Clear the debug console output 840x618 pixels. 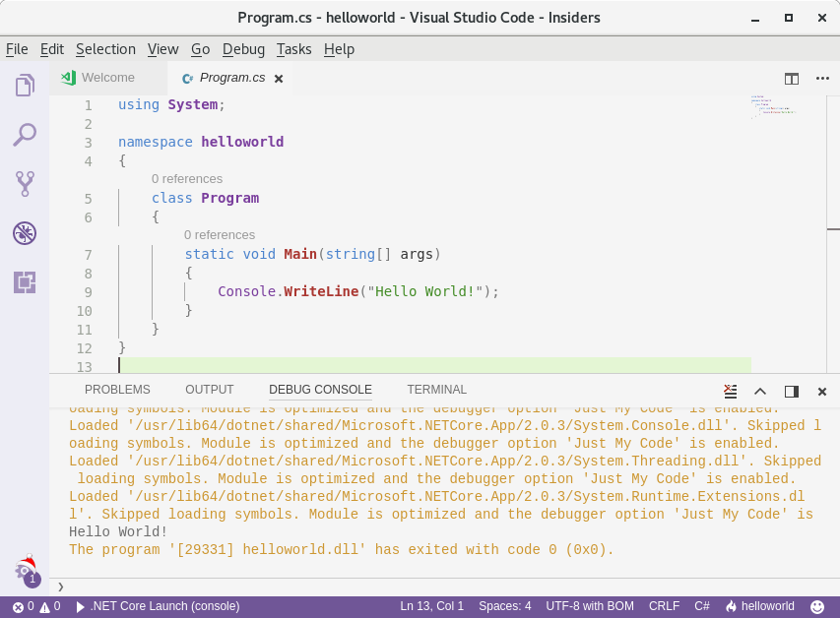730,392
